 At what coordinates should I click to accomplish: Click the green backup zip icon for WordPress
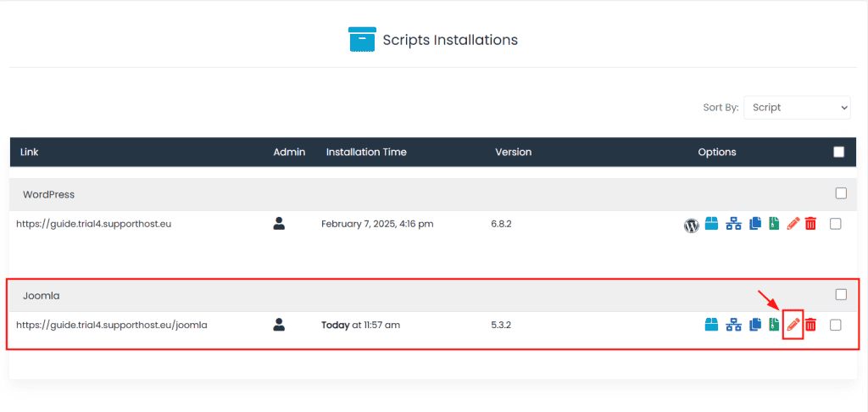774,225
